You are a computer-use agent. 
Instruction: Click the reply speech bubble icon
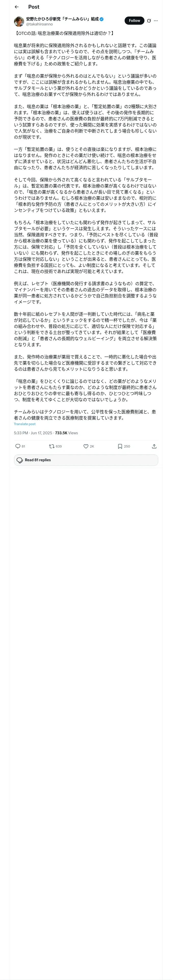18,446
